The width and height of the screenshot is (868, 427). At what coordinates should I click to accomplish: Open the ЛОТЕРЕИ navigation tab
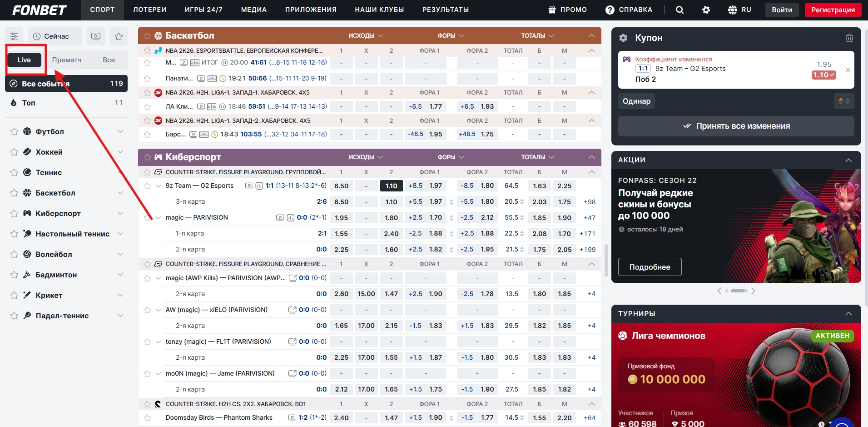pos(149,10)
